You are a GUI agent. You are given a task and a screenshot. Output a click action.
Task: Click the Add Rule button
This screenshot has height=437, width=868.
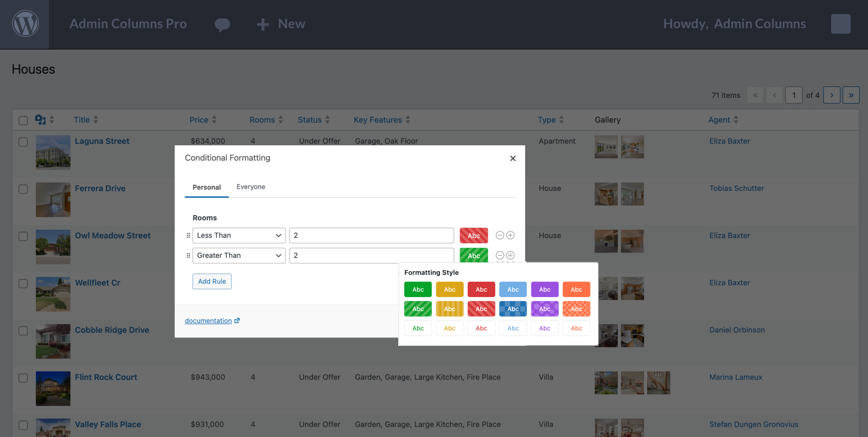[212, 281]
